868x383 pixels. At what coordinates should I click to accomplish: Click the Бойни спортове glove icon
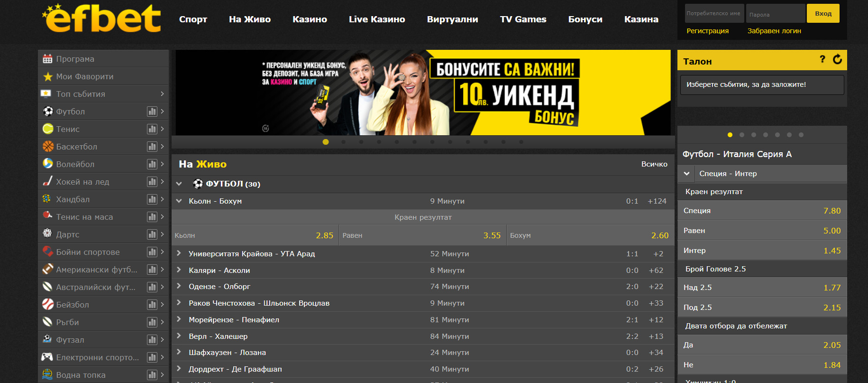(47, 252)
